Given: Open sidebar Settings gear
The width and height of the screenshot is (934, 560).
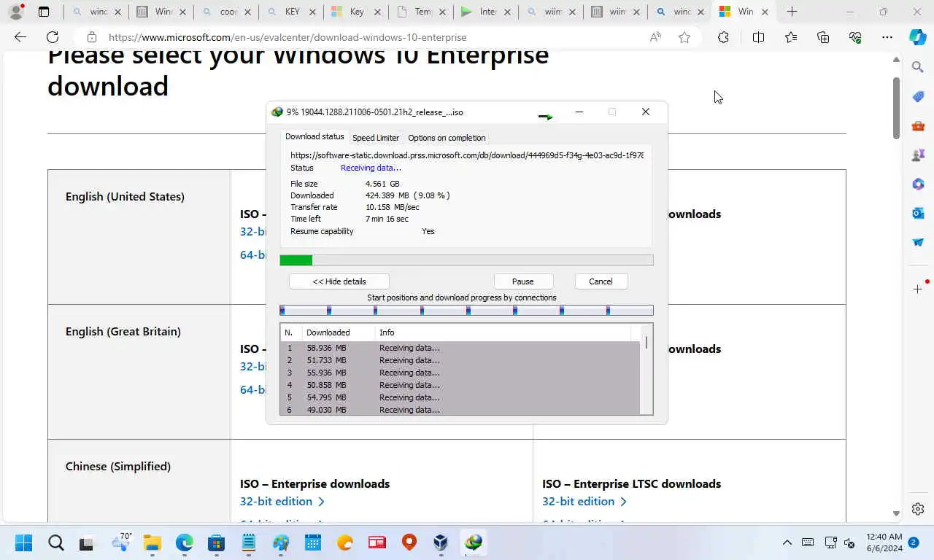Looking at the screenshot, I should [918, 509].
